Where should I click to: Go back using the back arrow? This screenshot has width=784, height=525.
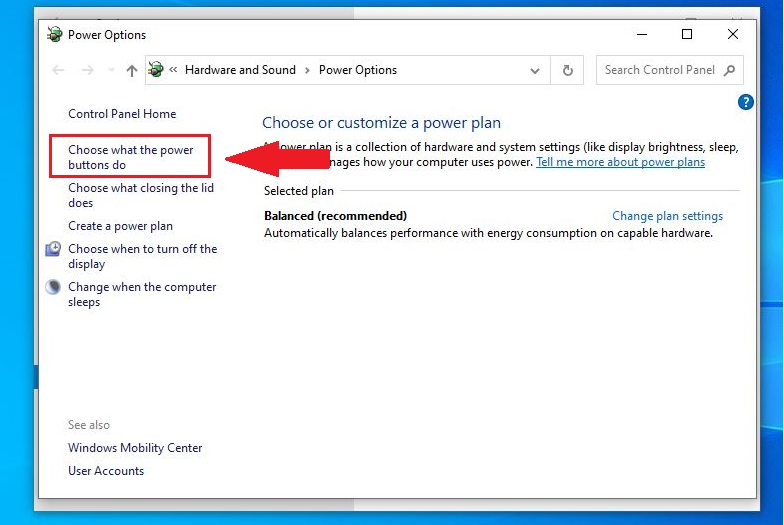(x=58, y=70)
